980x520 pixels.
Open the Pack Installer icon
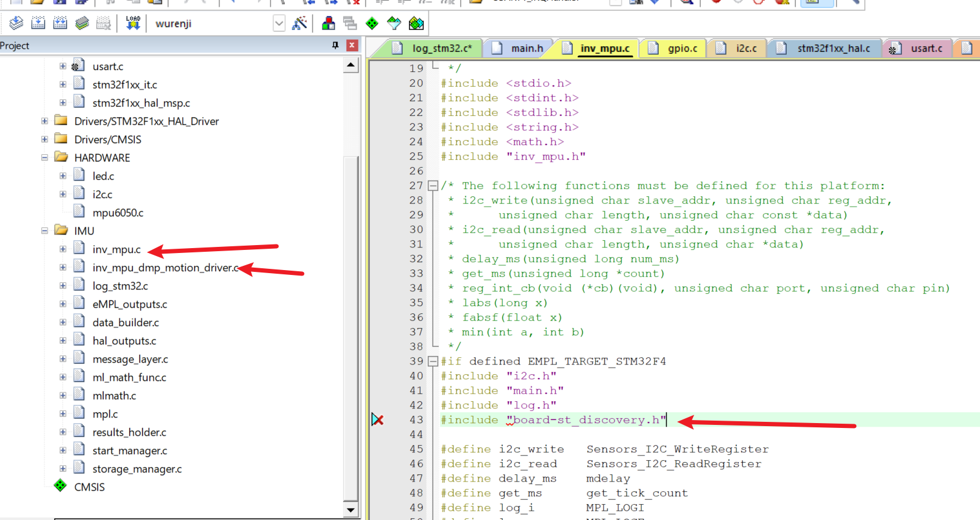click(x=416, y=23)
